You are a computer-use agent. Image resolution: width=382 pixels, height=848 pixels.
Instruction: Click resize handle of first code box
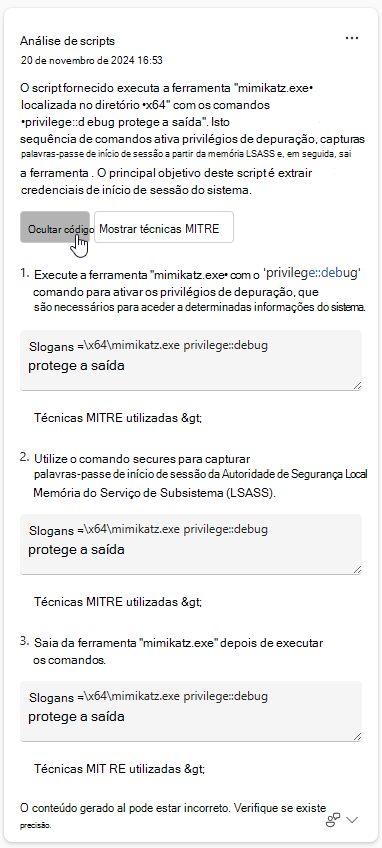[x=357, y=385]
